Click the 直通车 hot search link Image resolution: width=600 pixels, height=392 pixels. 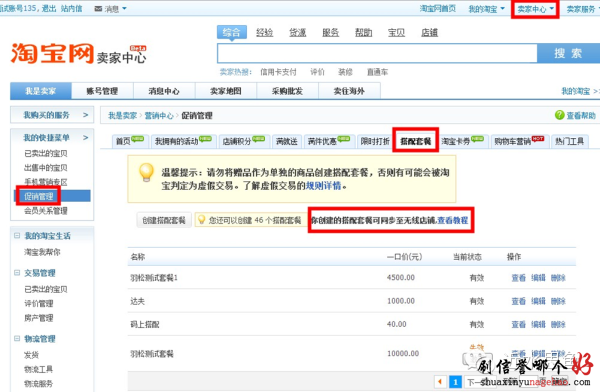(x=377, y=72)
